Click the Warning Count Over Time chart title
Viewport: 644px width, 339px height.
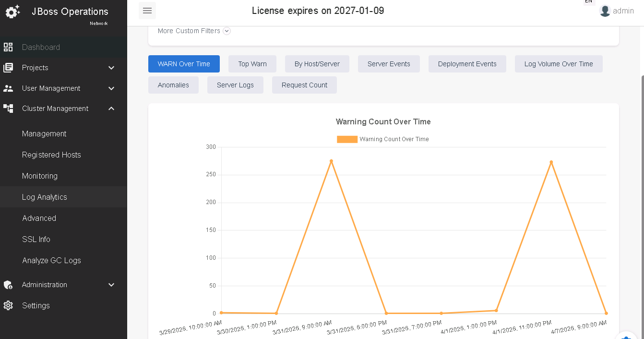pos(383,122)
